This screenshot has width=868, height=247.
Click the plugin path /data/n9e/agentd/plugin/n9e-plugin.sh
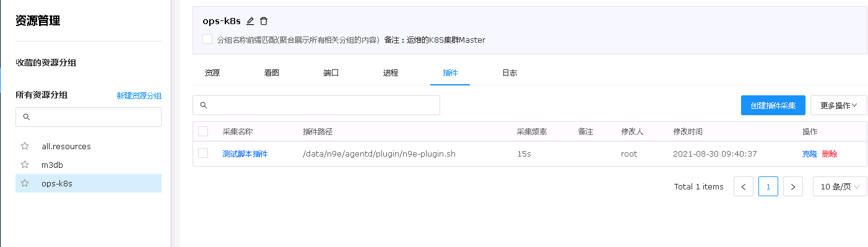pyautogui.click(x=380, y=154)
